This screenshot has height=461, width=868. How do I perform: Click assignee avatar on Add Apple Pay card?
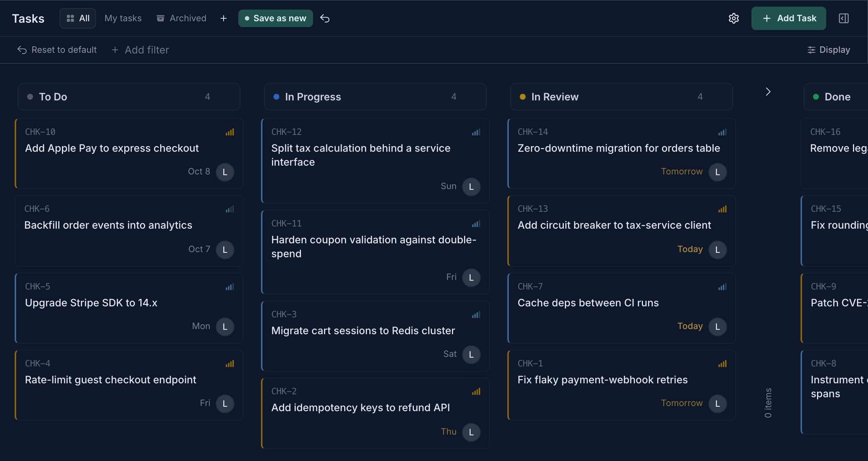point(225,172)
